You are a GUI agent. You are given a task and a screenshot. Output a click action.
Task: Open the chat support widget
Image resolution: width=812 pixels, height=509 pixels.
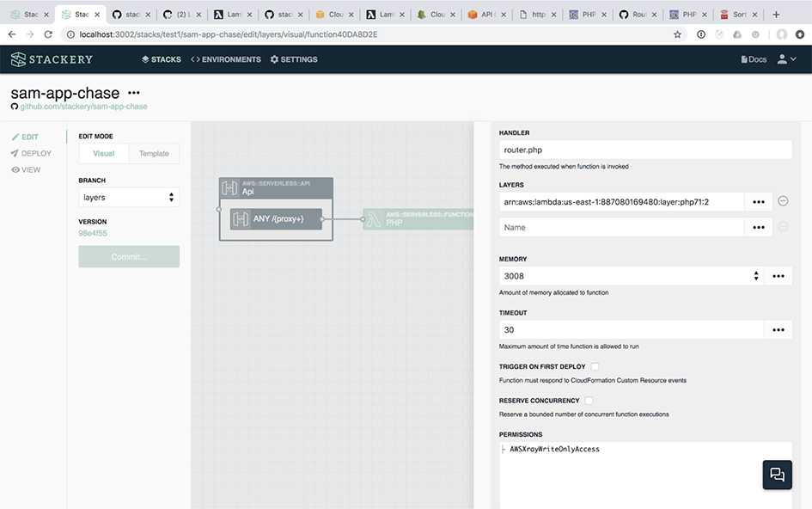tap(778, 475)
